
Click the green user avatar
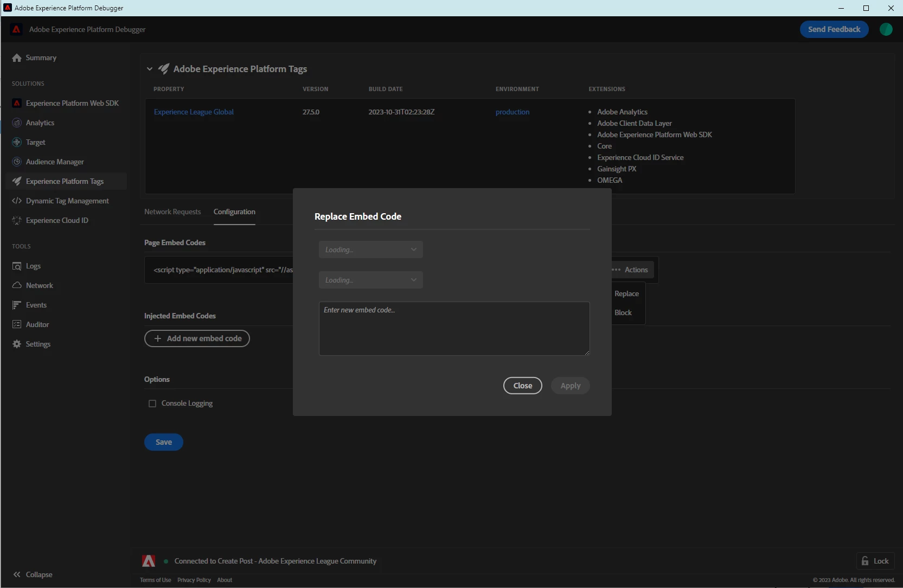click(x=886, y=29)
